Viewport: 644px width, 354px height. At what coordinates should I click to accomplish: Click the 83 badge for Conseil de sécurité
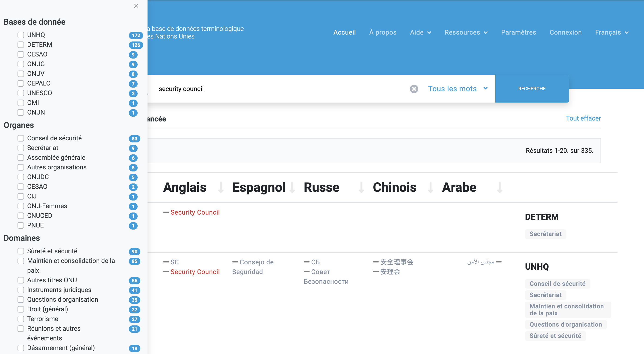(x=135, y=139)
